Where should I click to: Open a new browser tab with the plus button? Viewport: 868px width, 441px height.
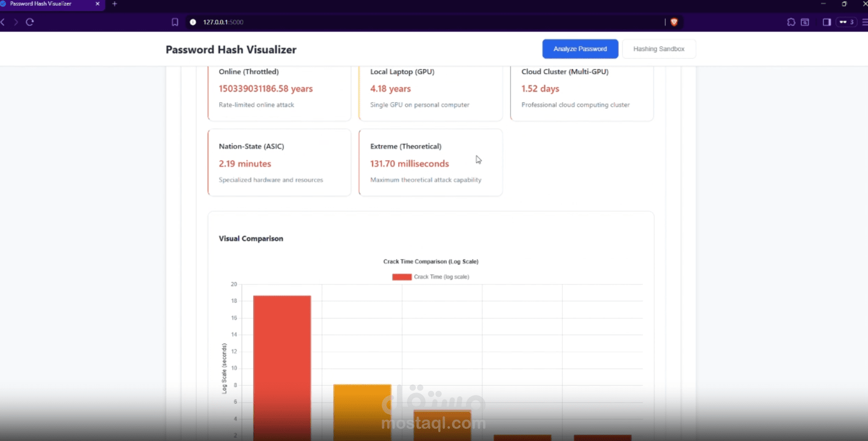tap(114, 5)
